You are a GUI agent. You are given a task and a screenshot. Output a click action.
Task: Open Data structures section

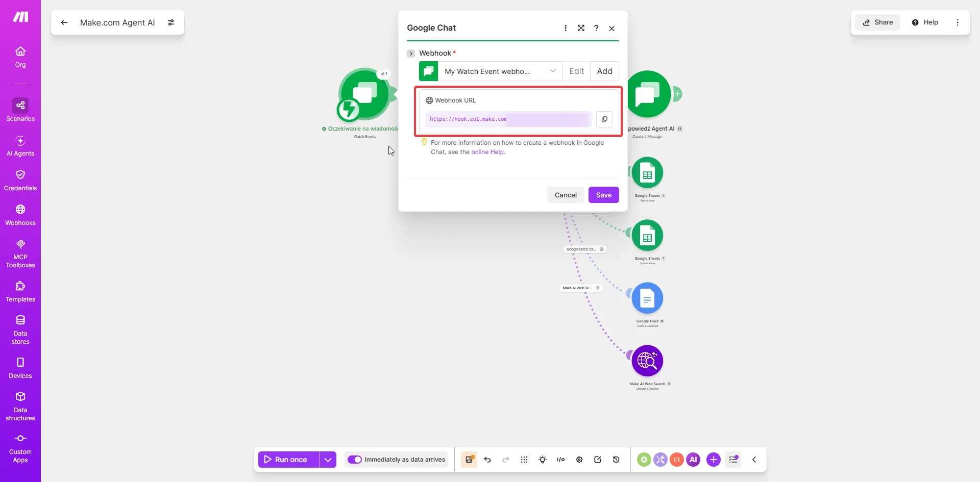tap(20, 407)
